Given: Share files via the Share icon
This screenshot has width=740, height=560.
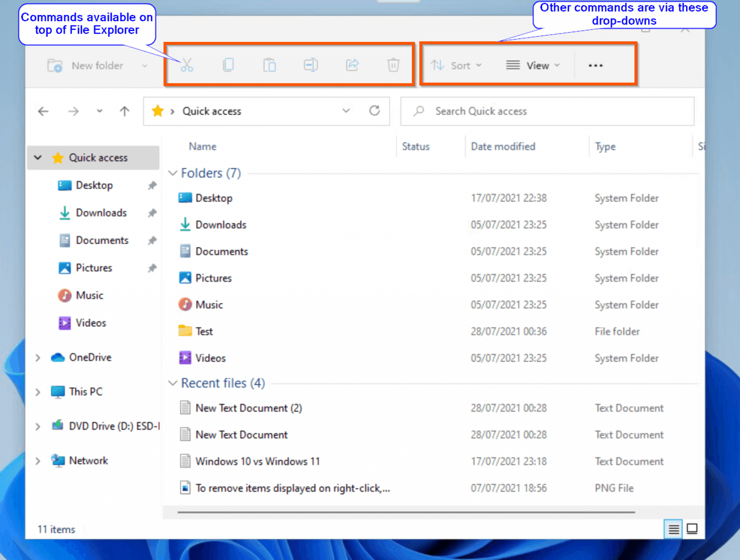Looking at the screenshot, I should pos(352,65).
